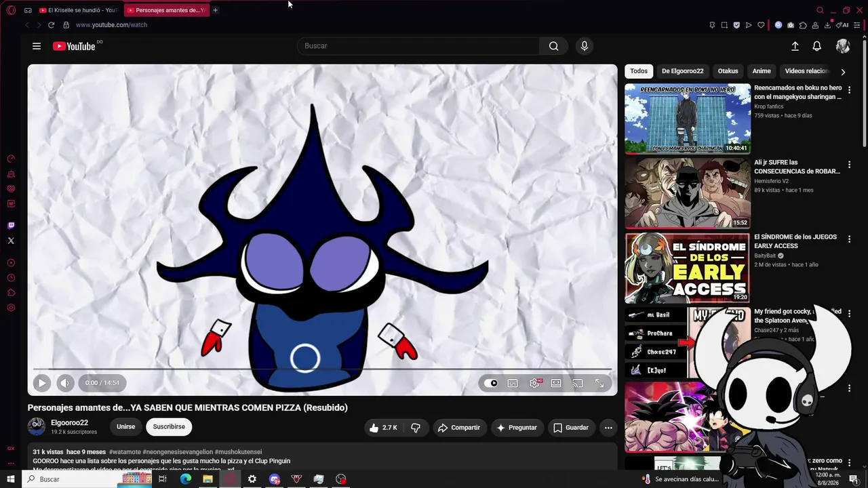Subscribe with the Suscribirse button
This screenshot has height=488, width=868.
click(x=169, y=427)
